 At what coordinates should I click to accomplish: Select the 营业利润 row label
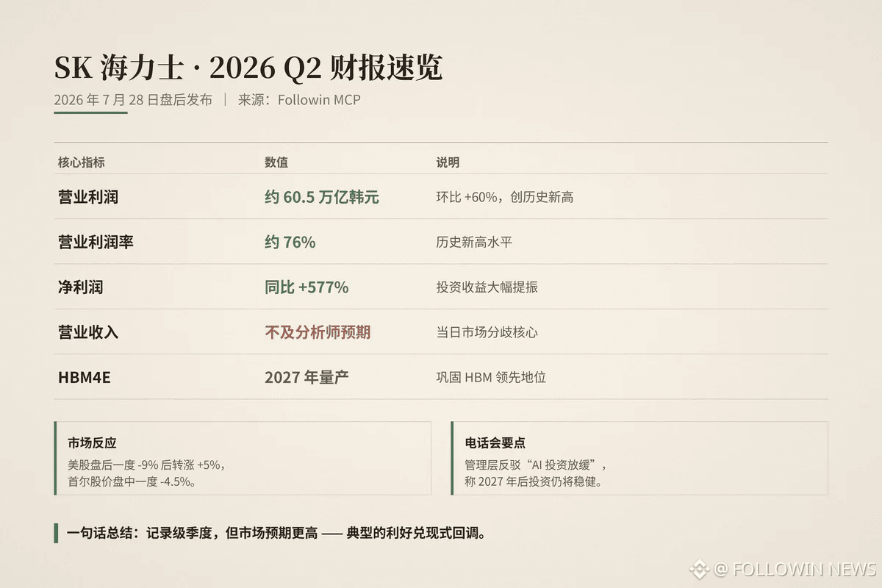coord(88,197)
